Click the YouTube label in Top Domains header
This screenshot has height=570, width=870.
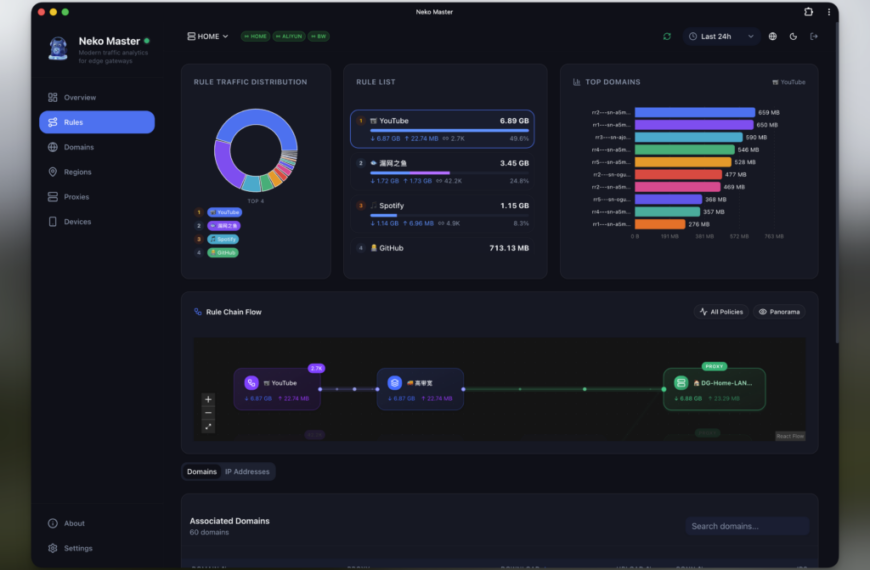pos(789,82)
